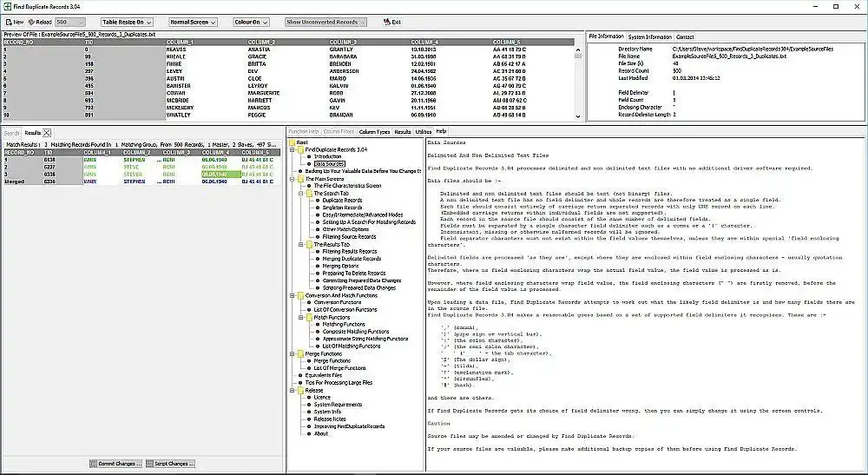868x475 pixels.
Task: Open Preparing To Delete Records topic
Action: tap(354, 274)
